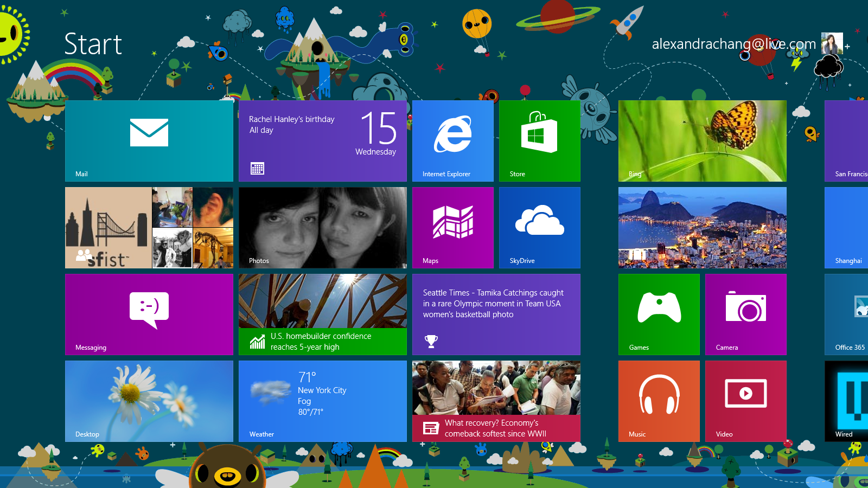Open the Maps folded-map icon

click(453, 222)
